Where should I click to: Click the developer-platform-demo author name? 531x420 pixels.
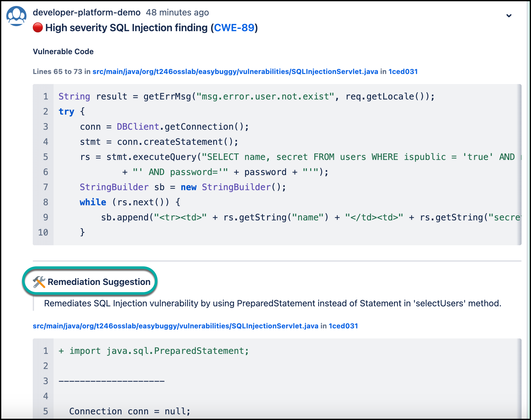pos(87,12)
